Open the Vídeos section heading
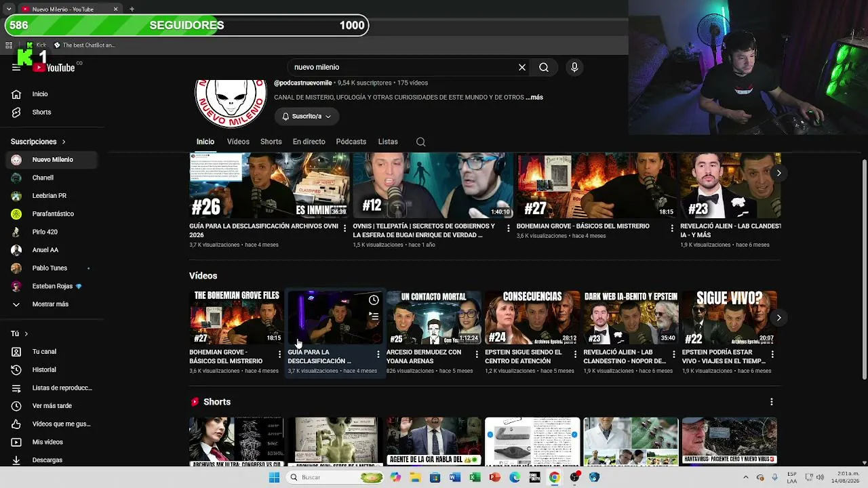 tap(203, 276)
